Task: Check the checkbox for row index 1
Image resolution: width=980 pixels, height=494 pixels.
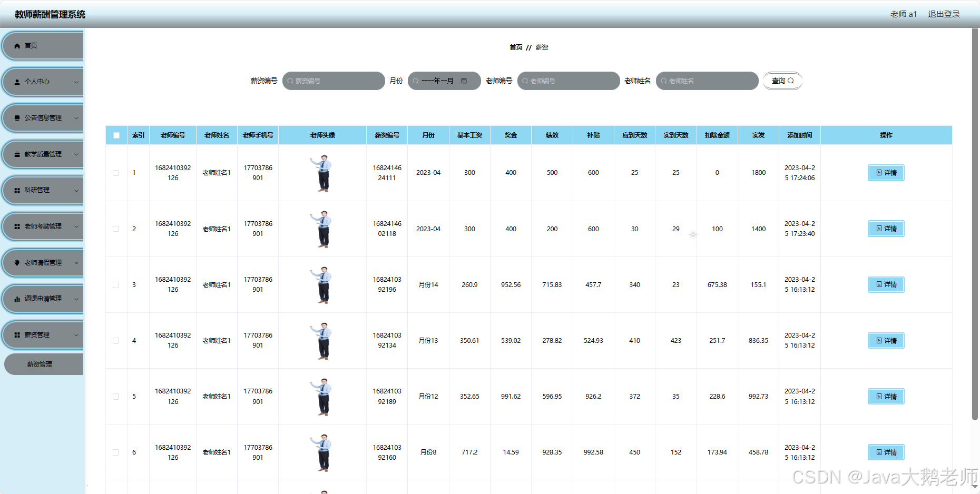Action: point(116,173)
